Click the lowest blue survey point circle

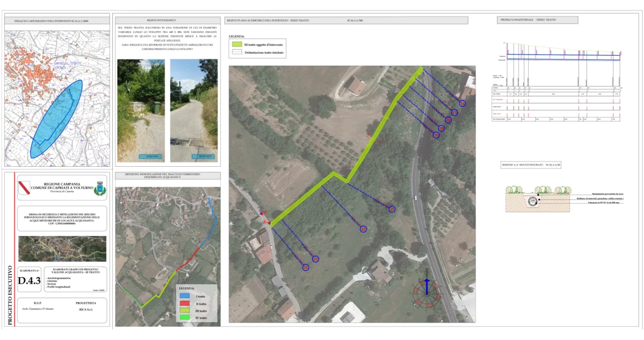305,267
